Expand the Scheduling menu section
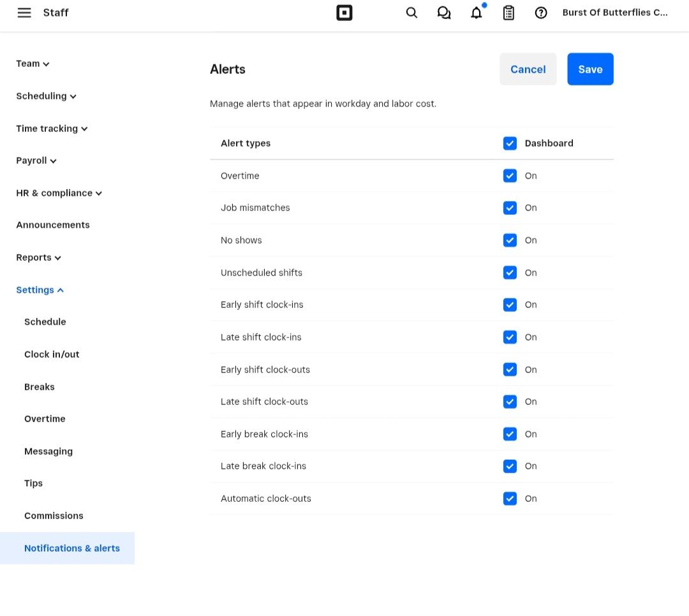 46,96
